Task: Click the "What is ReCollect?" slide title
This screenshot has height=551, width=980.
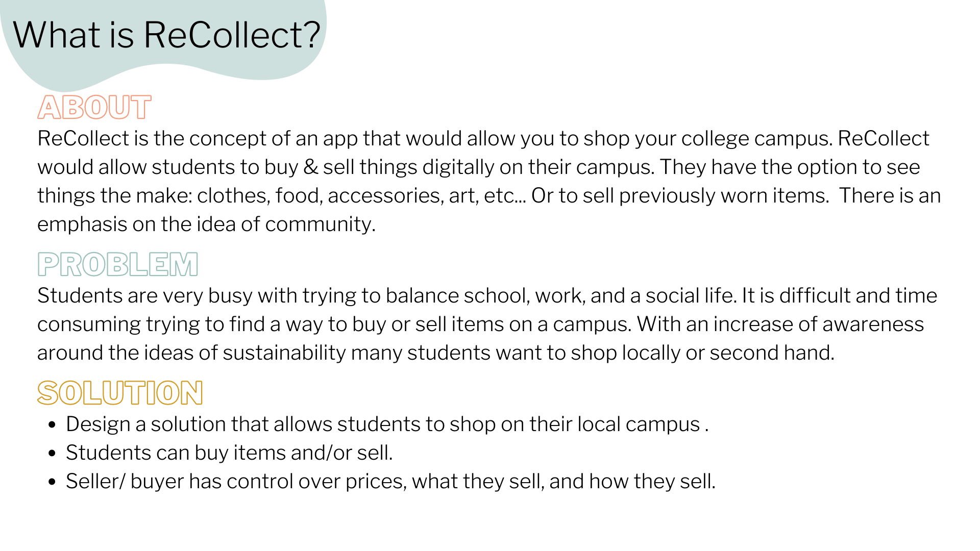Action: point(166,35)
